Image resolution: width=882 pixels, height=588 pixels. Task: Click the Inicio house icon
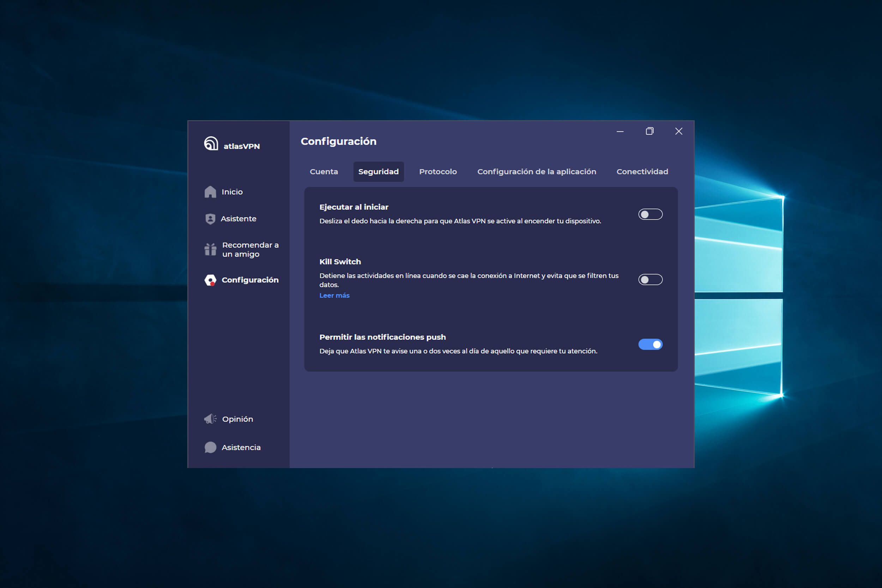point(210,192)
